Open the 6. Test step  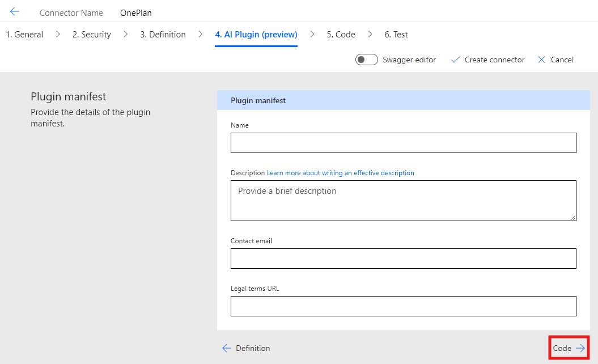(396, 35)
